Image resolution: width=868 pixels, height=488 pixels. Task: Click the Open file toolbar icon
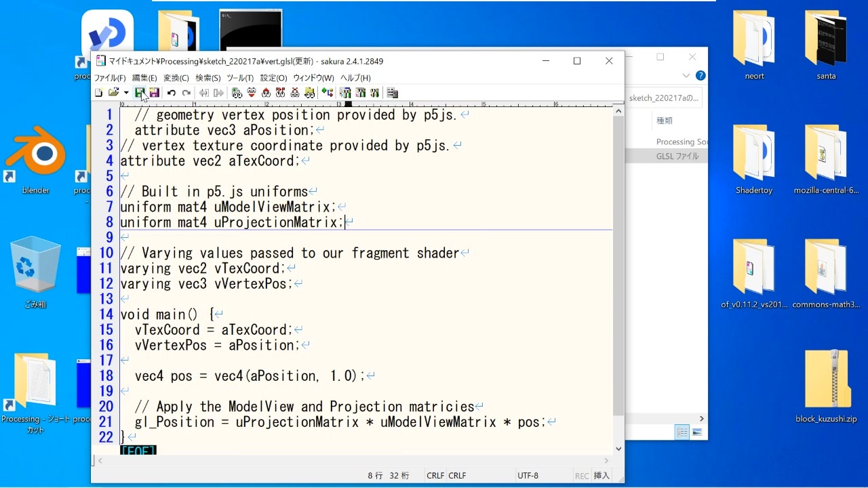pos(113,92)
